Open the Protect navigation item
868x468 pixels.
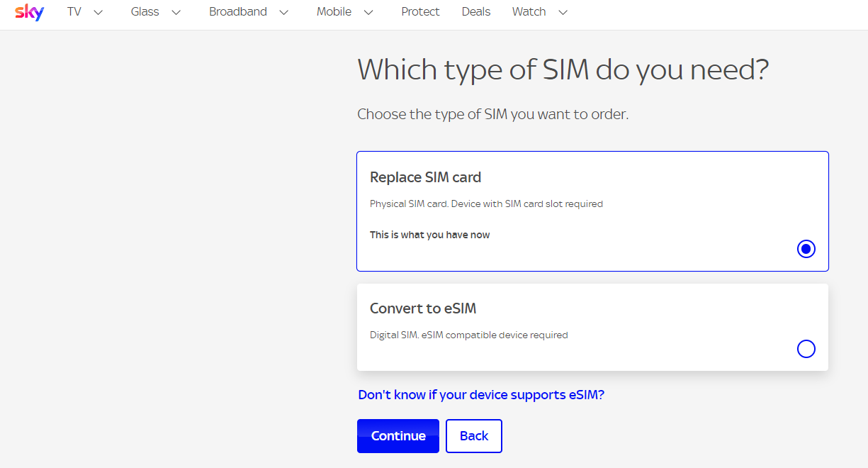420,12
